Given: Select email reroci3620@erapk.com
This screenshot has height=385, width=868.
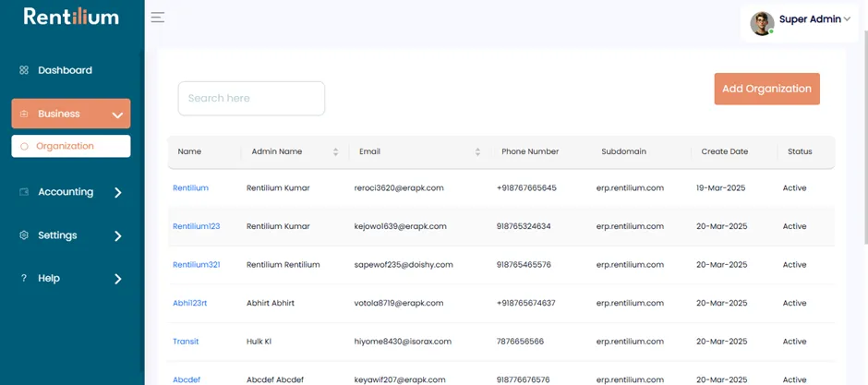Looking at the screenshot, I should coord(399,188).
